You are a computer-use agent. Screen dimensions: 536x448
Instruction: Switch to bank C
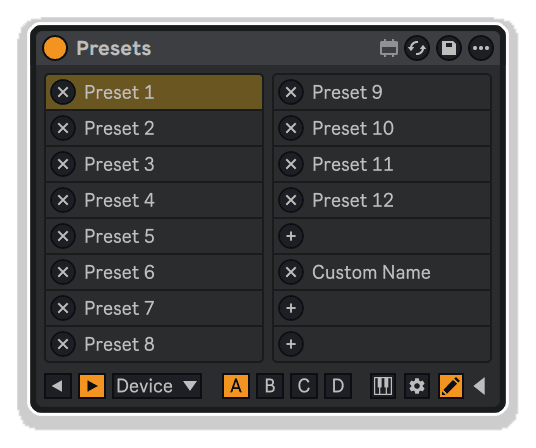pos(304,386)
